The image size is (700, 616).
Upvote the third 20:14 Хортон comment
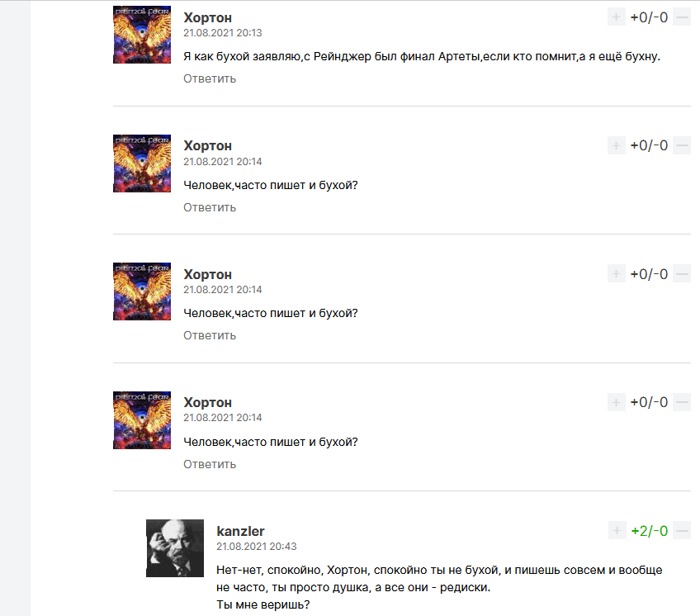616,402
